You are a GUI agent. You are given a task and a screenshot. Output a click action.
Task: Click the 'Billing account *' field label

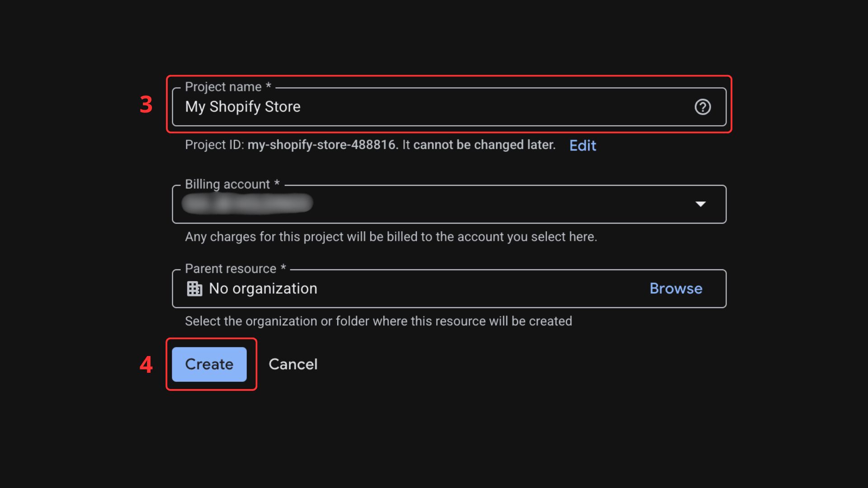click(232, 184)
